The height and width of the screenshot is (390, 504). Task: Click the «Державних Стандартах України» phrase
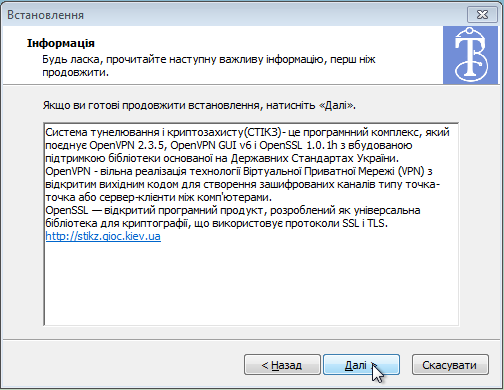(x=314, y=158)
